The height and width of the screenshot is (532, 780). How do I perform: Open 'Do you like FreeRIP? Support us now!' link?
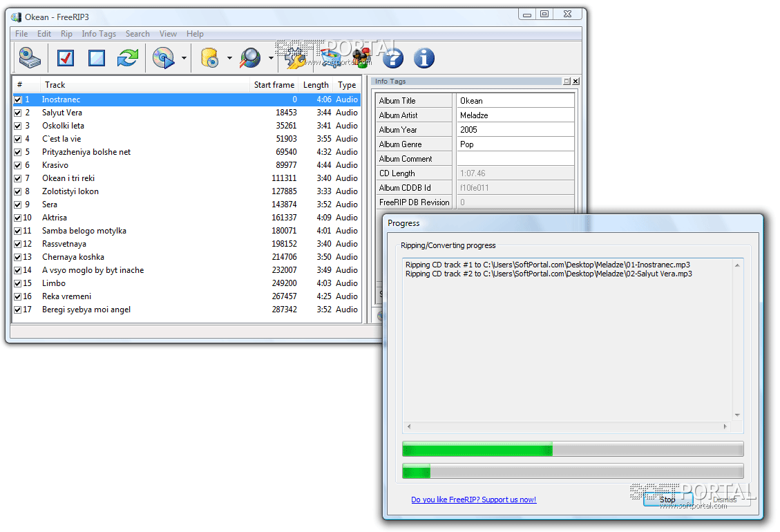pyautogui.click(x=473, y=500)
